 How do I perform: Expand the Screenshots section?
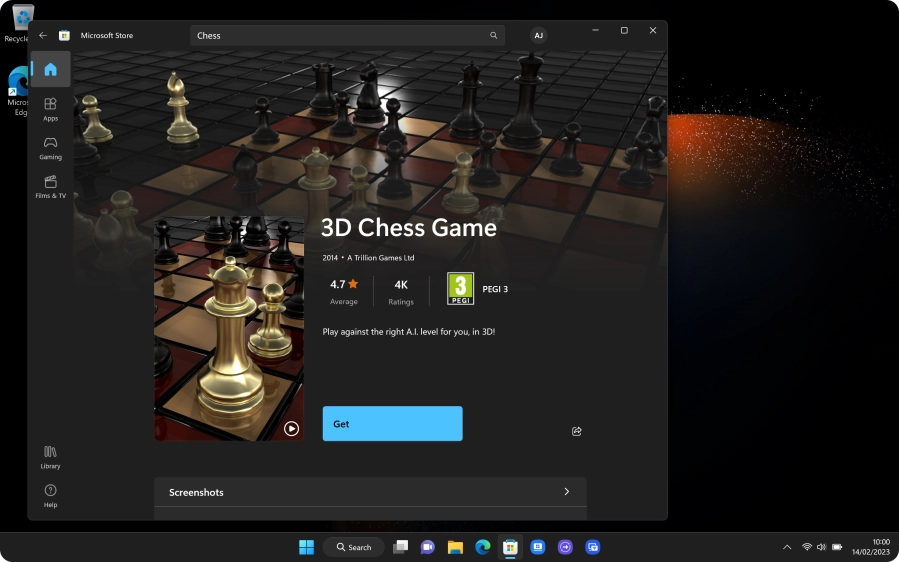click(566, 492)
